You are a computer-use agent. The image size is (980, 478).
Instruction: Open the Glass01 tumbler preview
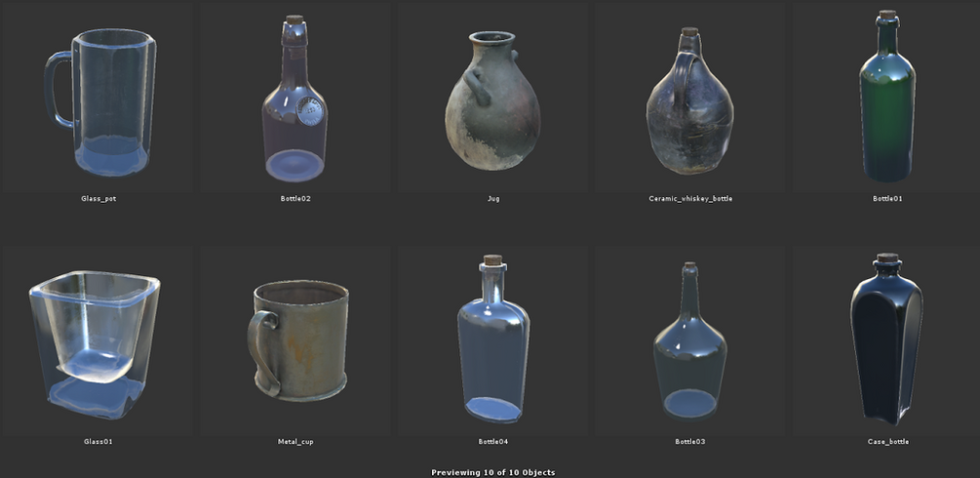click(97, 341)
